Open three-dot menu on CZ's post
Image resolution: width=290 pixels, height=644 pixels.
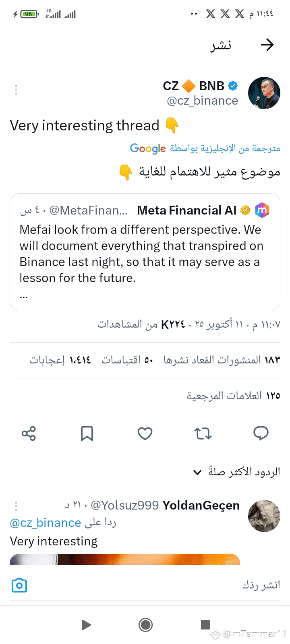(x=16, y=90)
